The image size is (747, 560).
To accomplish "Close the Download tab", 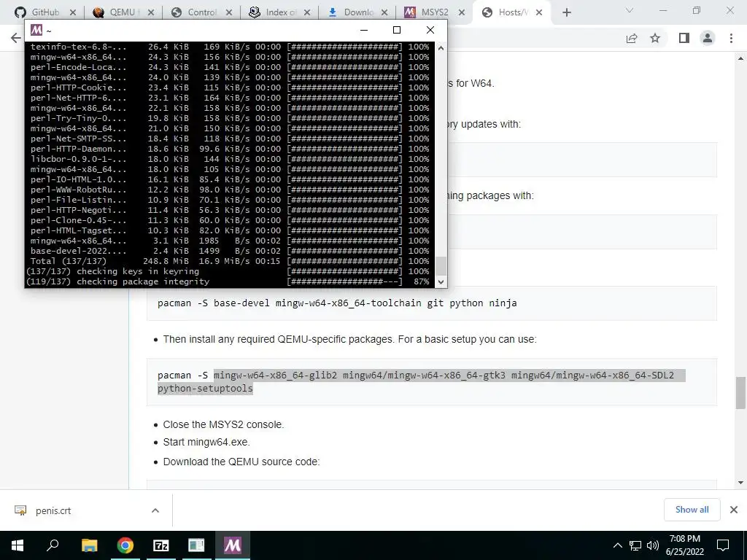I will click(x=385, y=13).
